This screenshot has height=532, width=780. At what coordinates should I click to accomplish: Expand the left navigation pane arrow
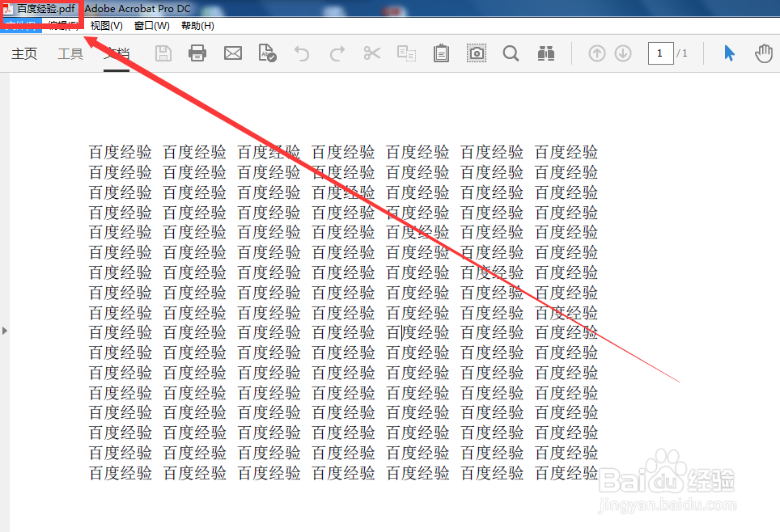tap(5, 331)
